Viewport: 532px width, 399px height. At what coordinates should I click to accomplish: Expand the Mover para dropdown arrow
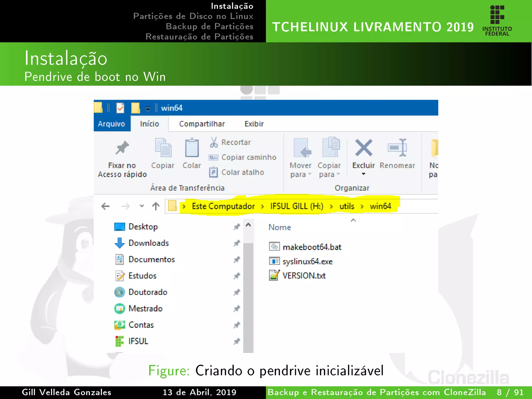(309, 174)
